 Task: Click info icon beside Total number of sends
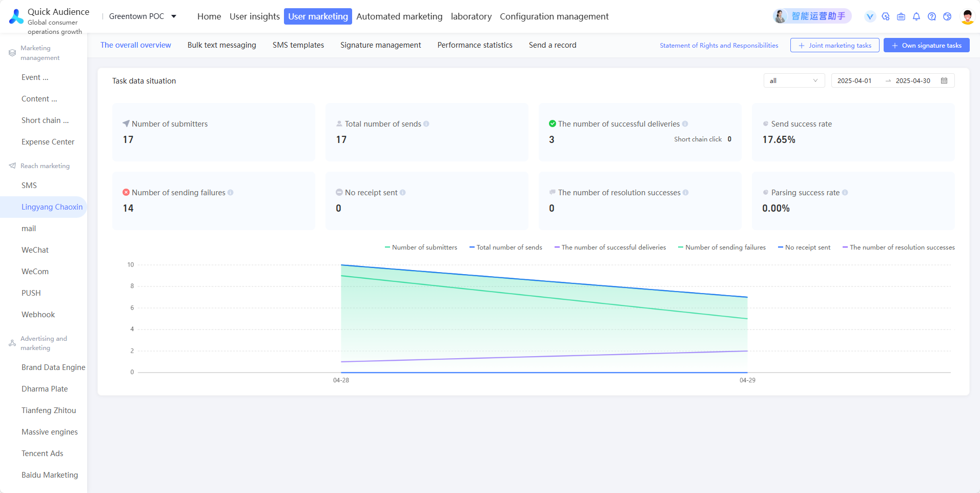426,124
